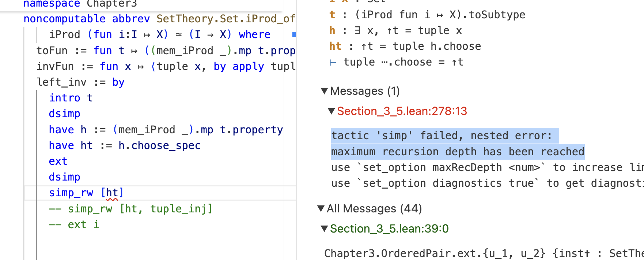Click the ⊢ turnstile symbol in the goal
The image size is (644, 260).
[333, 63]
